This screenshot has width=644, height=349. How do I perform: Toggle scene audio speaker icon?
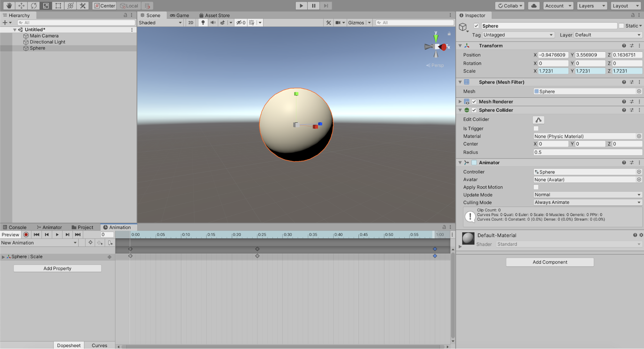pyautogui.click(x=213, y=23)
